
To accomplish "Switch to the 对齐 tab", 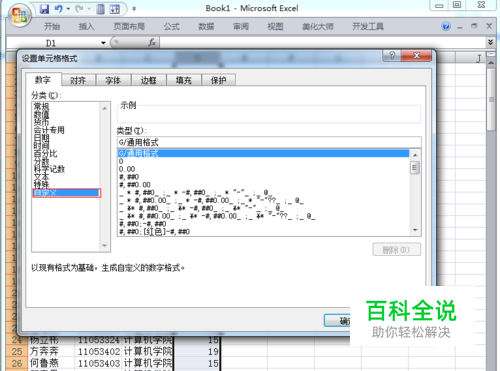I will 78,80.
